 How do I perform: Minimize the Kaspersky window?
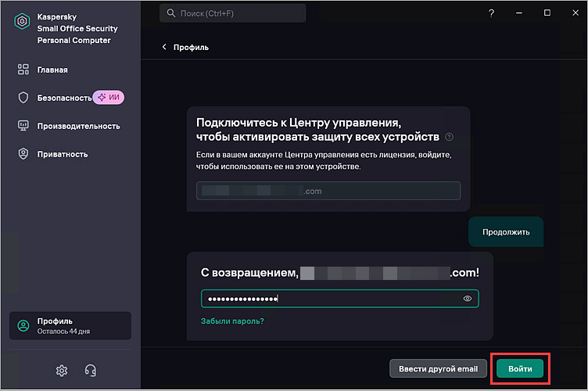tap(519, 13)
